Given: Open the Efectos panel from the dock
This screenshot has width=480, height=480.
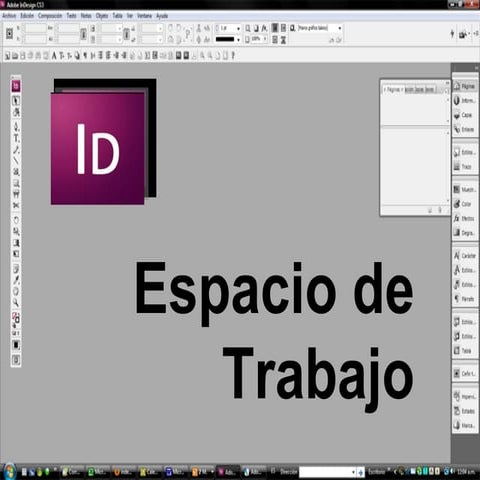Looking at the screenshot, I should pos(465,218).
